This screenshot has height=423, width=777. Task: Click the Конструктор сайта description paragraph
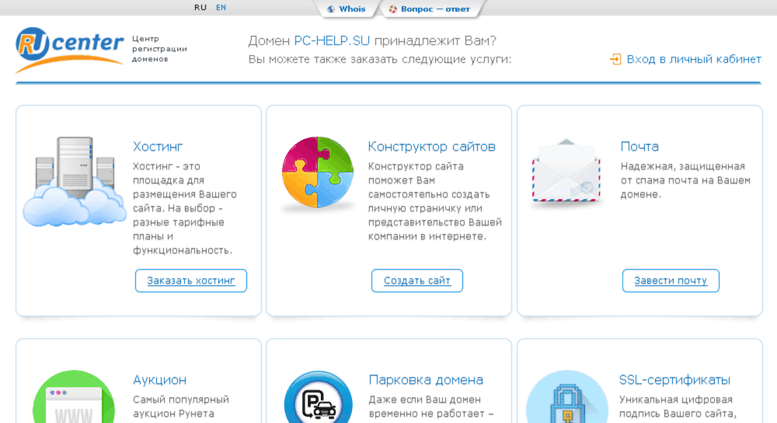[435, 202]
